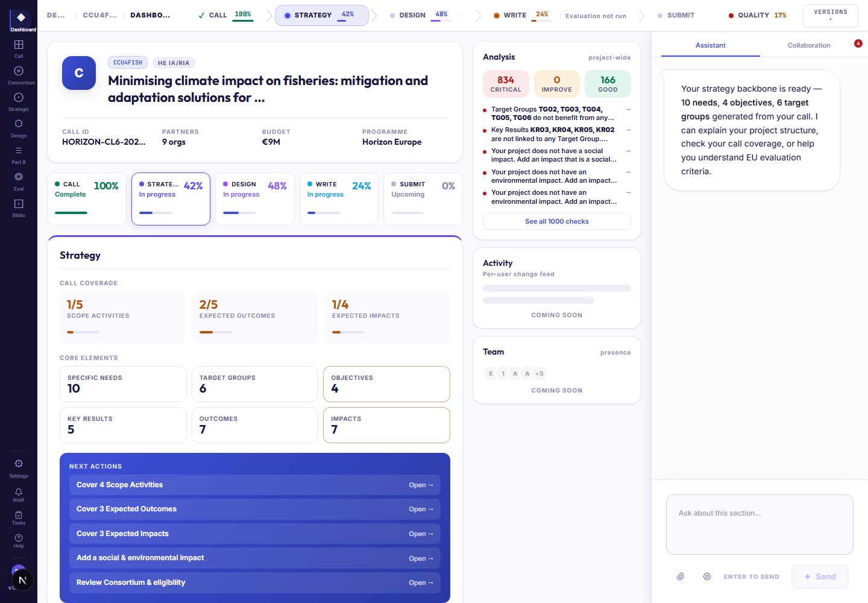This screenshot has width=868, height=603.
Task: Open the Tasks clipboard icon
Action: [19, 515]
